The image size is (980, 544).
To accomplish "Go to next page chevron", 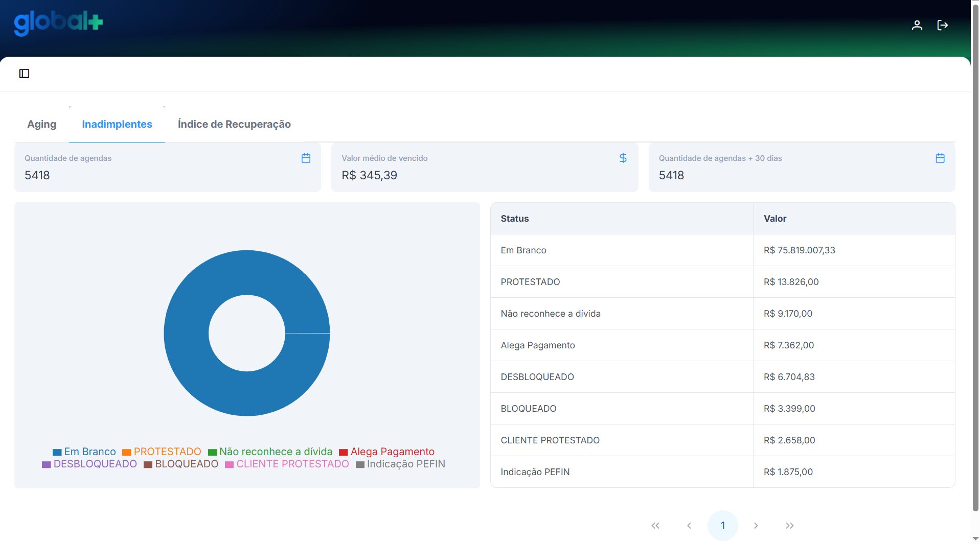I will click(x=756, y=526).
